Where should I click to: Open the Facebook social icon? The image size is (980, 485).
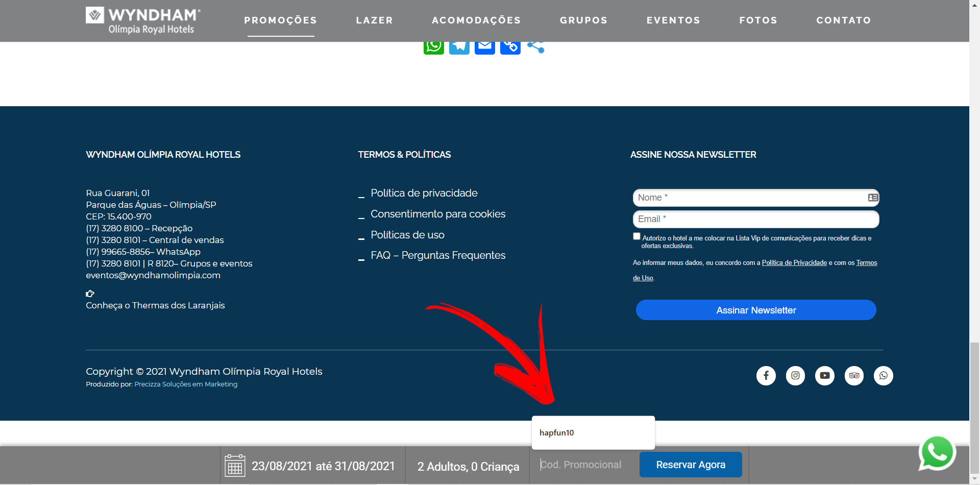coord(766,376)
